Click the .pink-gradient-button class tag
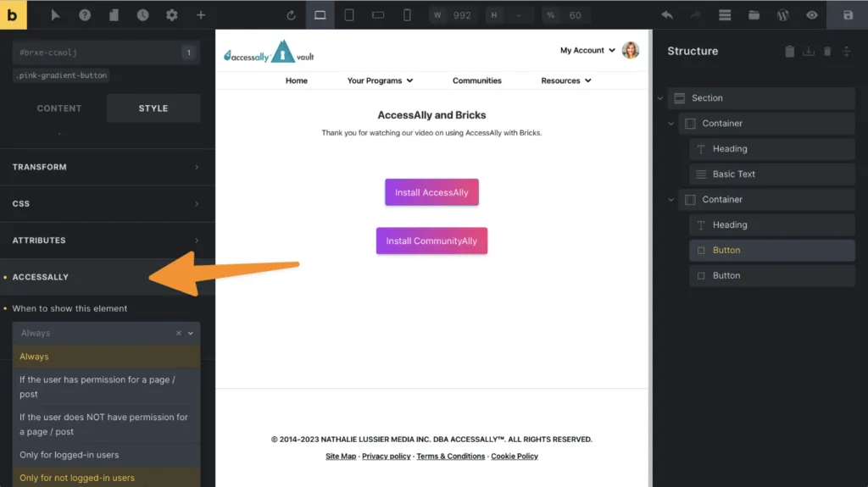Image resolution: width=868 pixels, height=487 pixels. (61, 75)
